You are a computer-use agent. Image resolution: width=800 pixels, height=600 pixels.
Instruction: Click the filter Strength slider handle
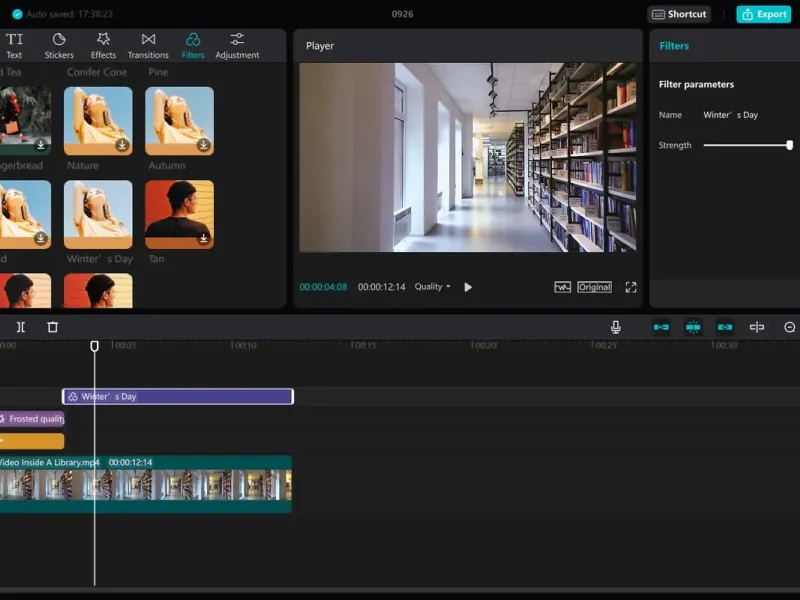789,145
